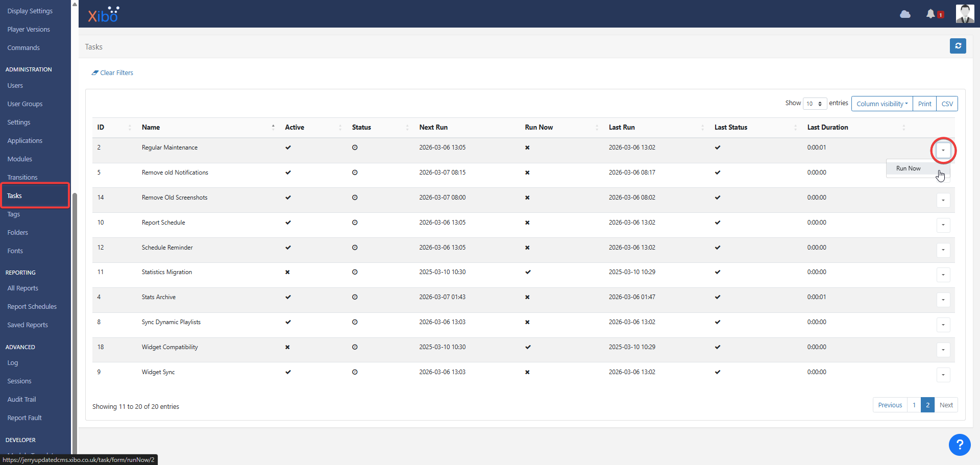Sort table by ID column
The image size is (980, 465).
[101, 128]
